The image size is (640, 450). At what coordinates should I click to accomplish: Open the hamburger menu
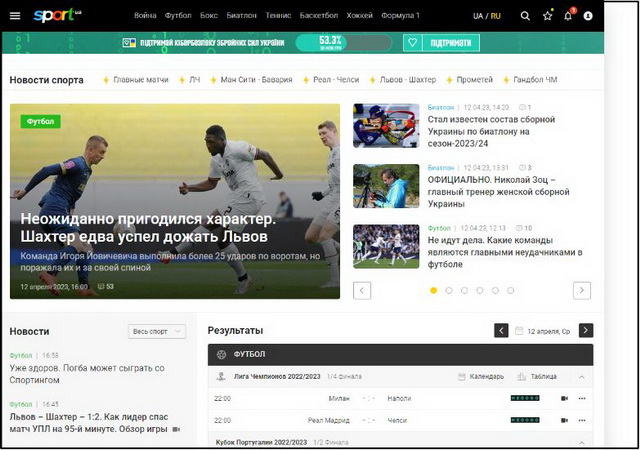pos(15,16)
